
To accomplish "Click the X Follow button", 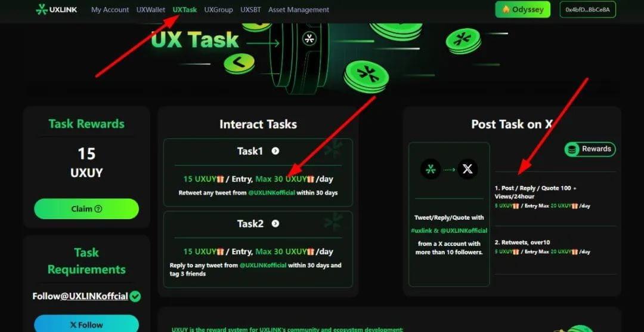I will coord(86,324).
